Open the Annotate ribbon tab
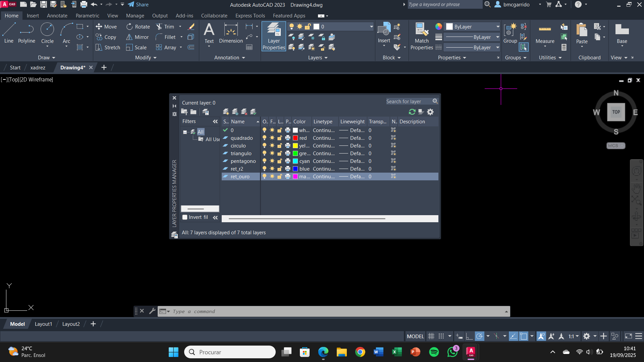Screen dimensions: 644x362 [57, 16]
